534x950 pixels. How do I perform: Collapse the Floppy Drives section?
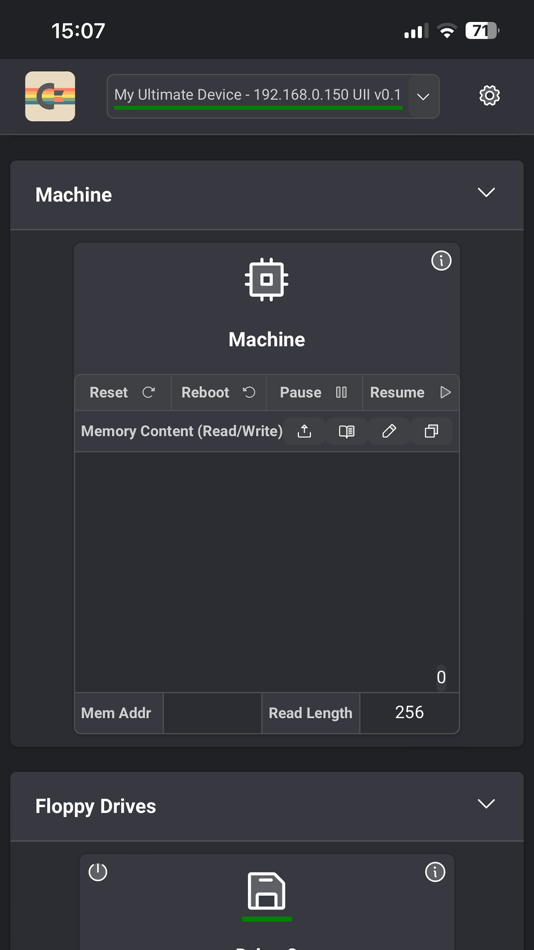point(486,804)
